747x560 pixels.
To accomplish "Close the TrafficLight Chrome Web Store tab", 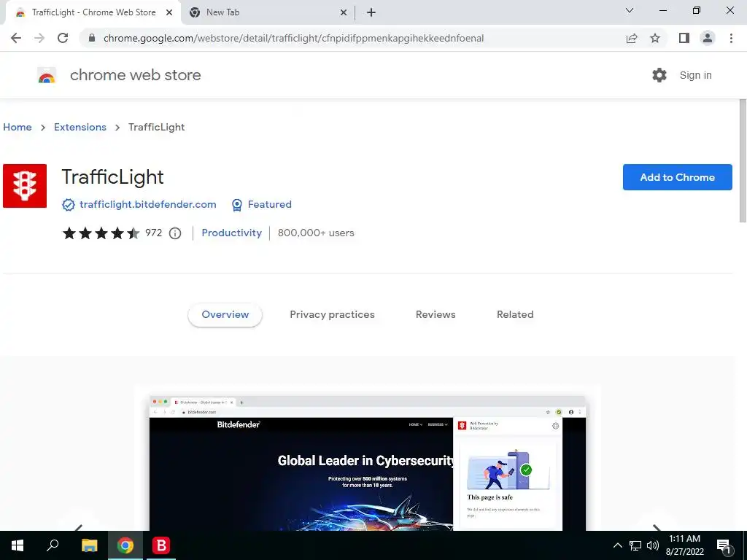I will [169, 12].
